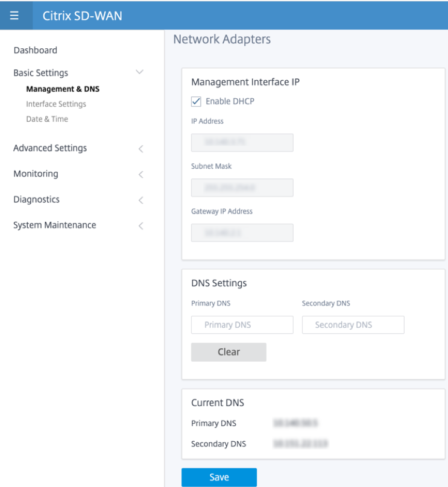Select Monitoring menu item
This screenshot has height=487, width=448.
pyautogui.click(x=36, y=174)
